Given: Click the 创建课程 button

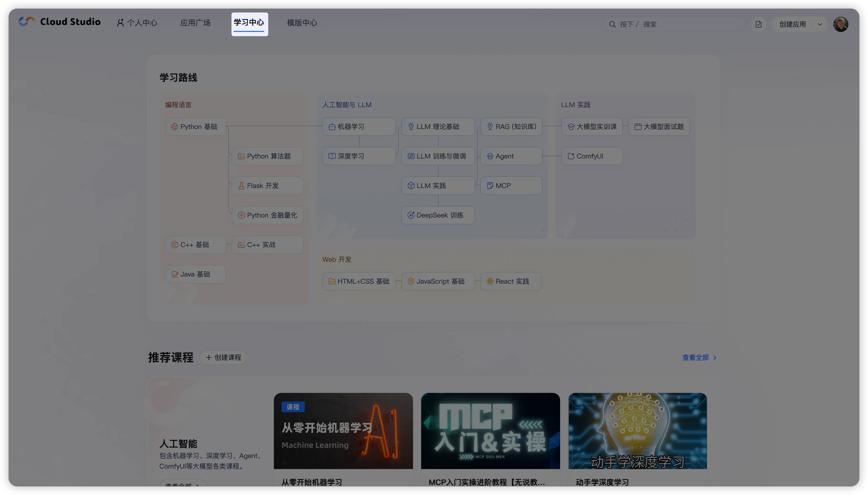Looking at the screenshot, I should click(223, 357).
